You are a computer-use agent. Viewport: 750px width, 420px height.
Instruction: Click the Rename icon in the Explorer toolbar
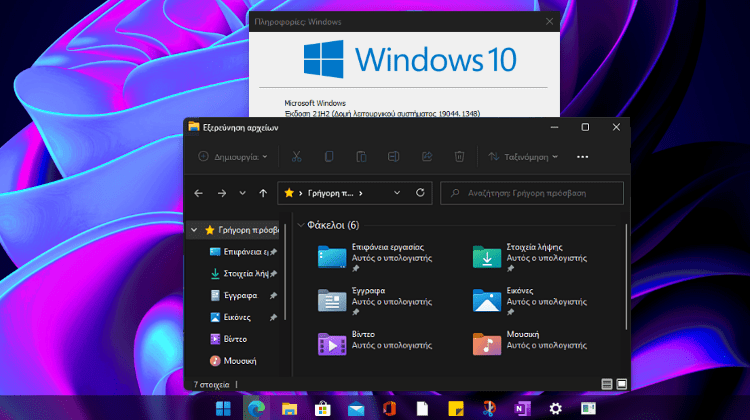pyautogui.click(x=394, y=156)
